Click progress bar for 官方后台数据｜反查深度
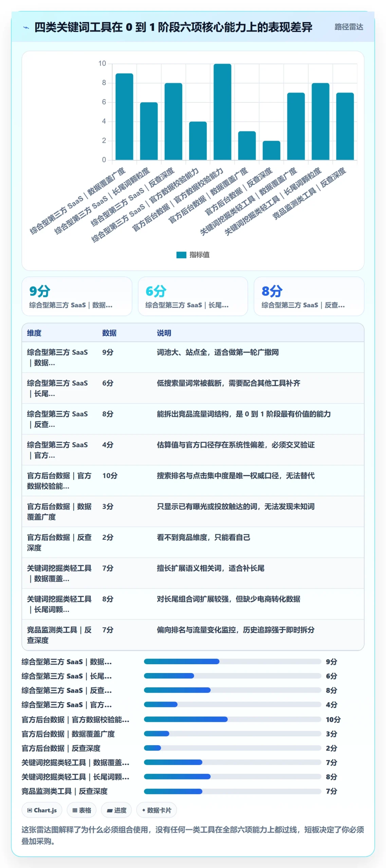386x868 pixels. tap(233, 748)
